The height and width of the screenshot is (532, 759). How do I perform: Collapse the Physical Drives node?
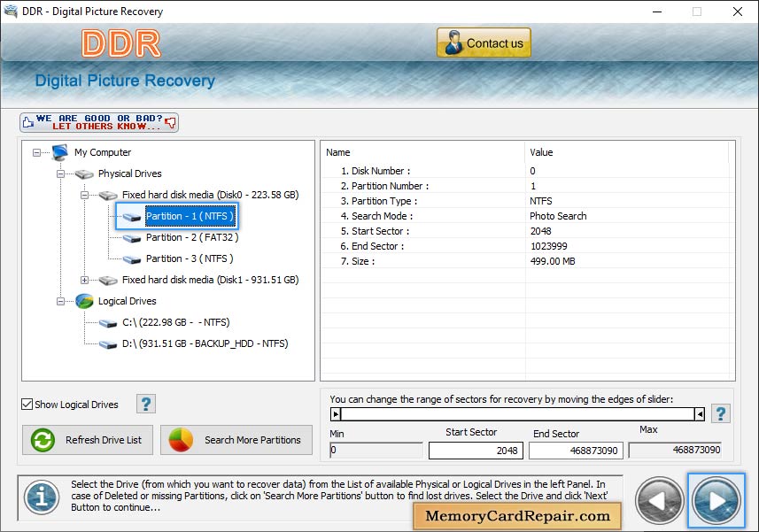[x=60, y=174]
